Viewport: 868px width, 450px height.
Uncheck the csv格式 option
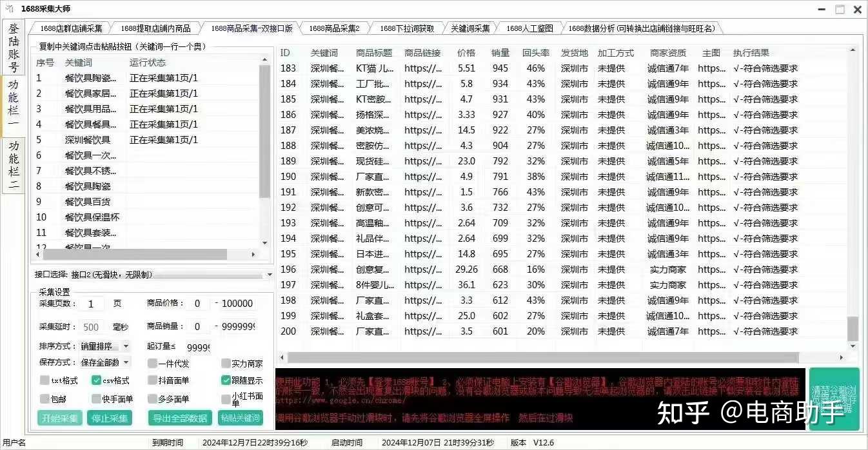97,380
